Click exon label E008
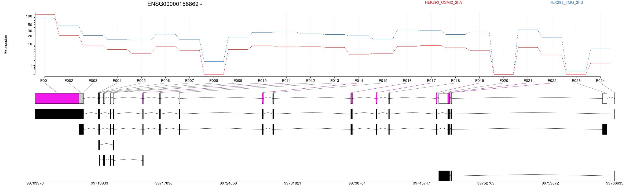 click(214, 81)
